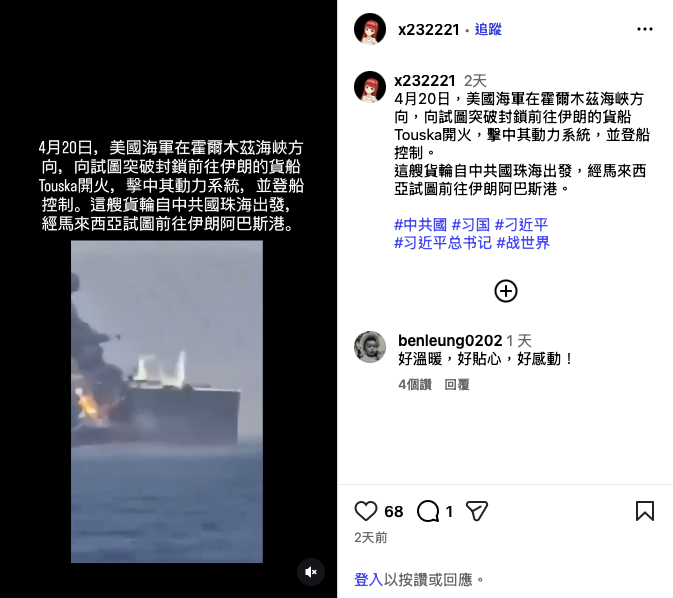
Task: View the 4個讚 likes on comment
Action: (x=415, y=384)
